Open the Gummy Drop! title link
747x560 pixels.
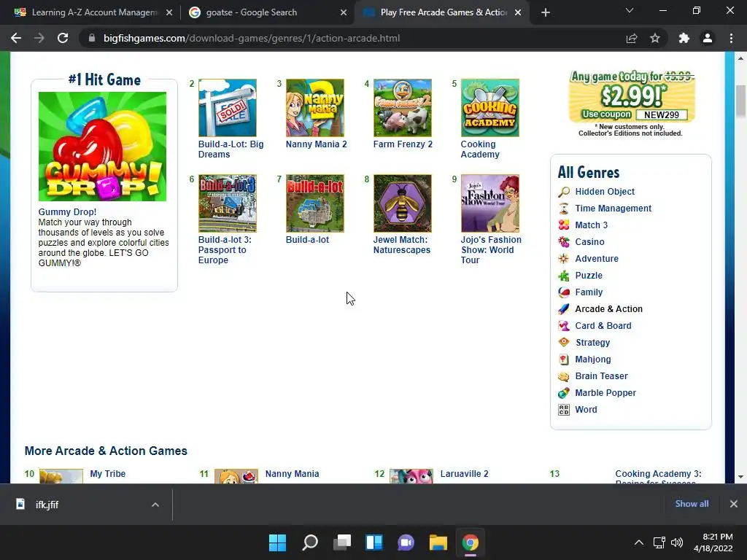pyautogui.click(x=67, y=212)
